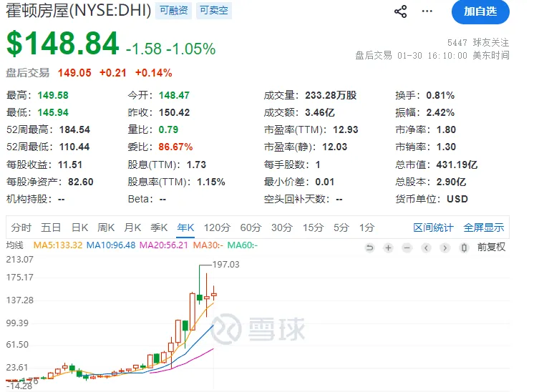Switch to 15分 chart tab

pos(313,227)
